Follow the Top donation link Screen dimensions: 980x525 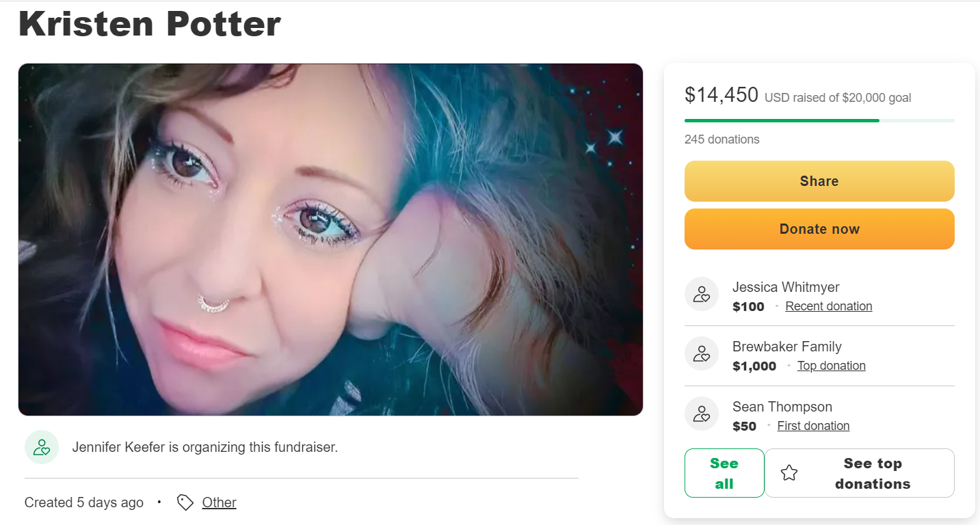pyautogui.click(x=831, y=366)
